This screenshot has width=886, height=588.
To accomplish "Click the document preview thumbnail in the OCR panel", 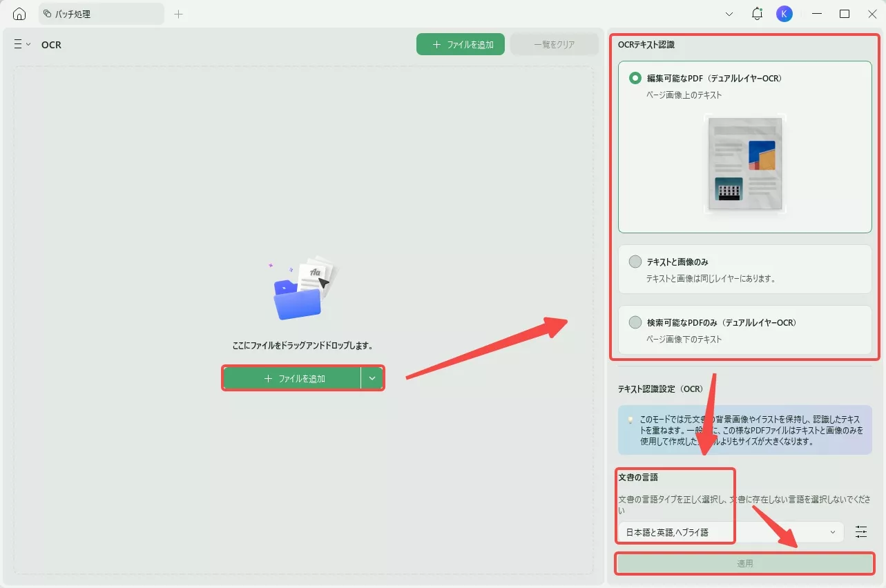I will coord(744,164).
